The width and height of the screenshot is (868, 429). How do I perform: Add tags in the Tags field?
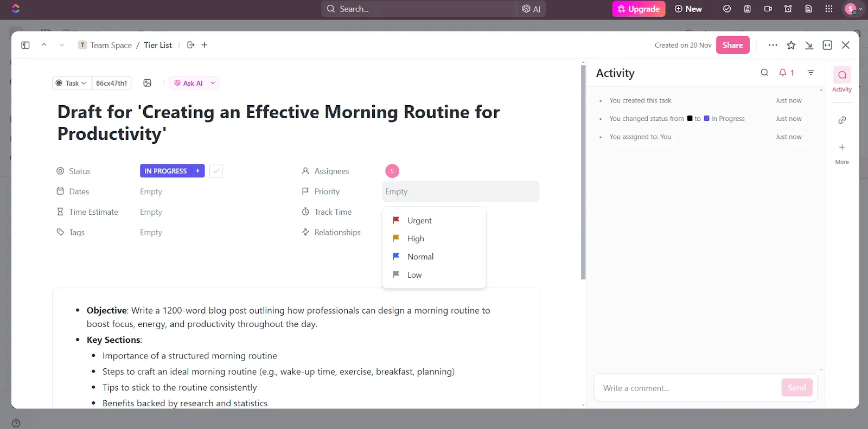click(151, 232)
